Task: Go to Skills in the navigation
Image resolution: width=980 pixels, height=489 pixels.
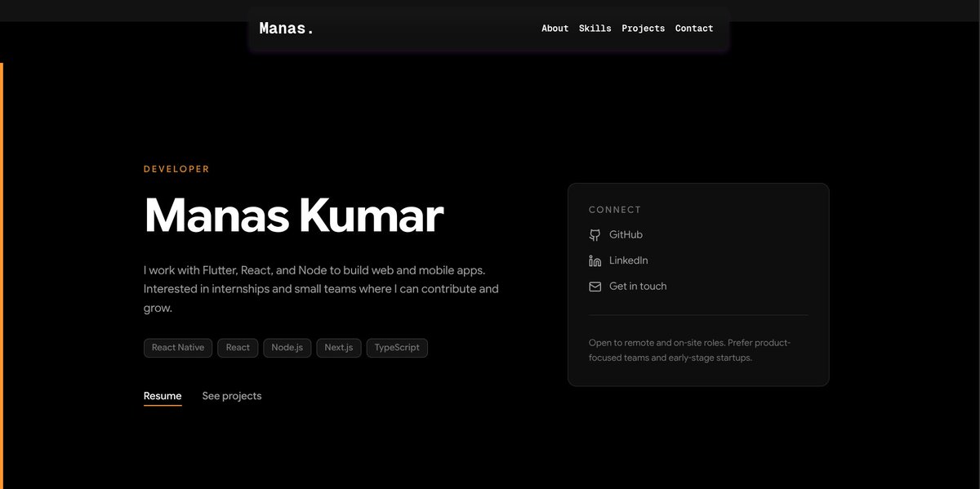Action: (x=595, y=29)
